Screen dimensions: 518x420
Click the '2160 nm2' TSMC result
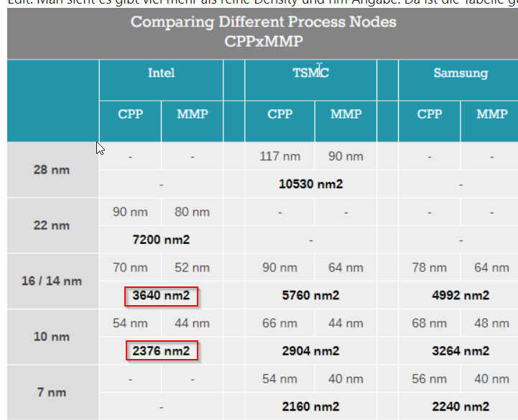tap(310, 407)
